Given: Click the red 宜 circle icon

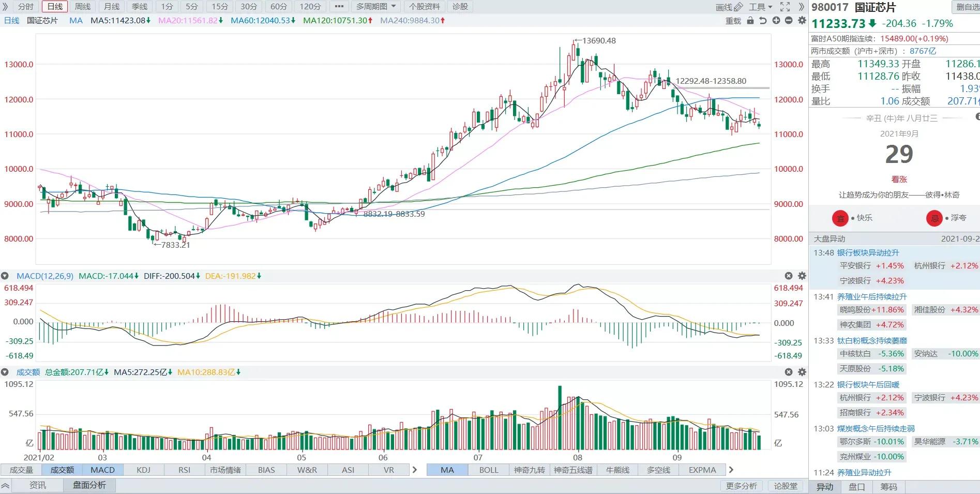Looking at the screenshot, I should [840, 218].
